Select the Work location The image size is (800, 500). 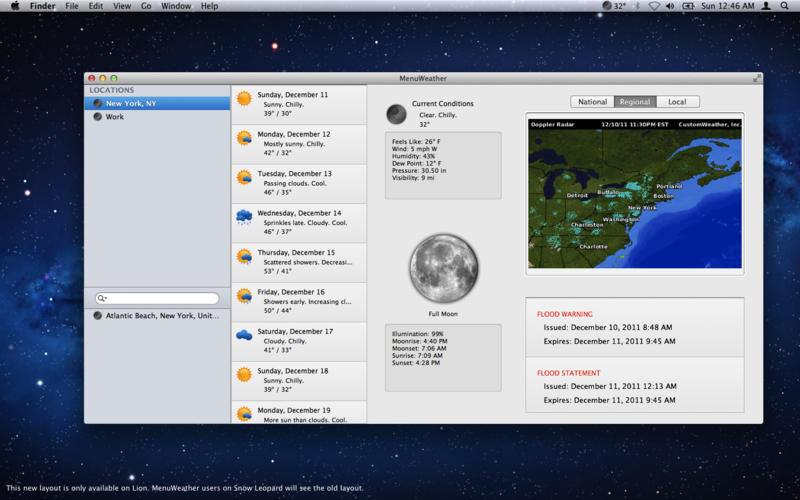coord(157,116)
